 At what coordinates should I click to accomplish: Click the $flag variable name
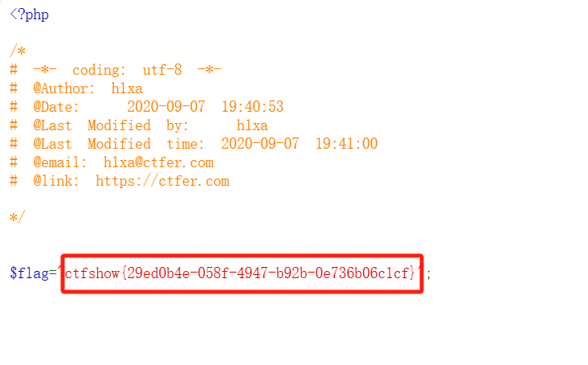pos(29,273)
